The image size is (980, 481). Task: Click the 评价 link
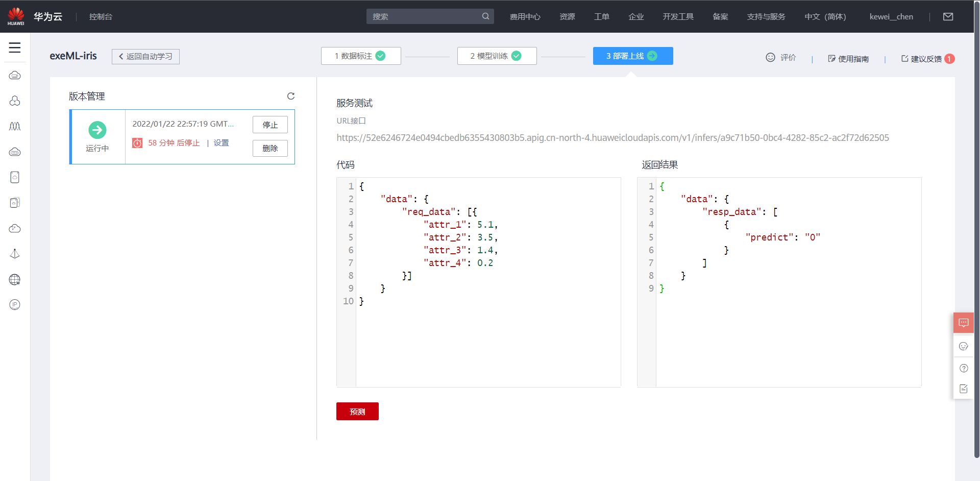[x=781, y=58]
